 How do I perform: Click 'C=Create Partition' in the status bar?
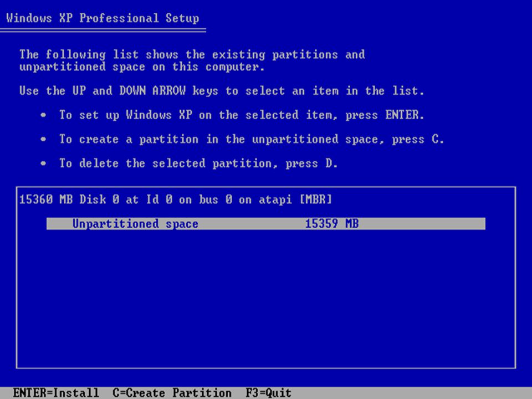pos(172,393)
